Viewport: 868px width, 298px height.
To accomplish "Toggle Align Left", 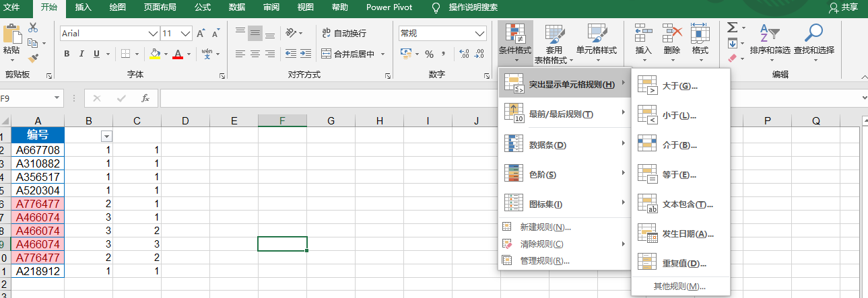I will (240, 54).
